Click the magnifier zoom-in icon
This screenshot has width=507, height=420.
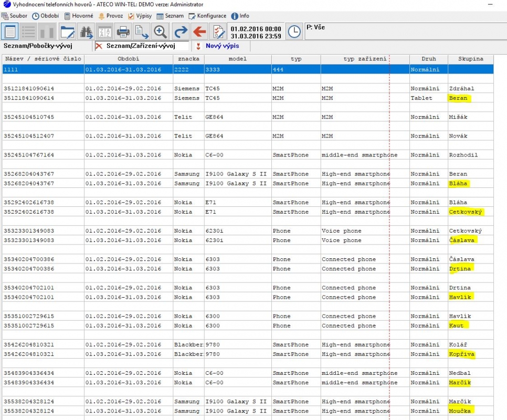(160, 31)
